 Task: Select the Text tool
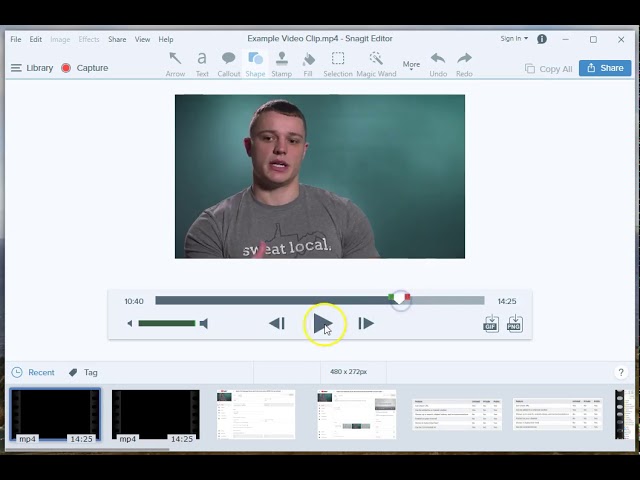point(202,64)
